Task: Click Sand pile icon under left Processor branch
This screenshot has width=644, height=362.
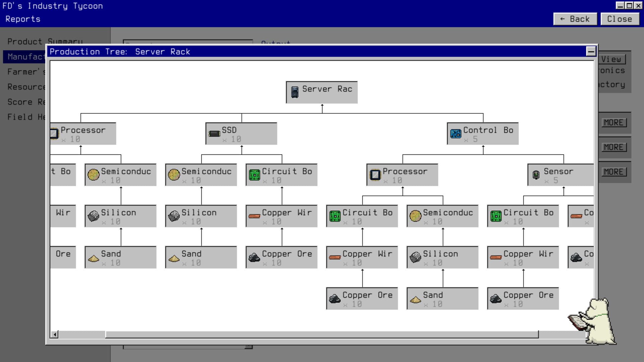Action: (93, 258)
